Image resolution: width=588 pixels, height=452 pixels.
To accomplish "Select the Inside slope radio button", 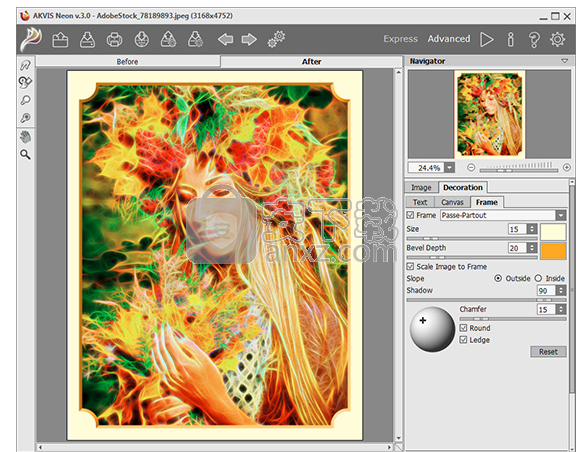I will [x=538, y=278].
